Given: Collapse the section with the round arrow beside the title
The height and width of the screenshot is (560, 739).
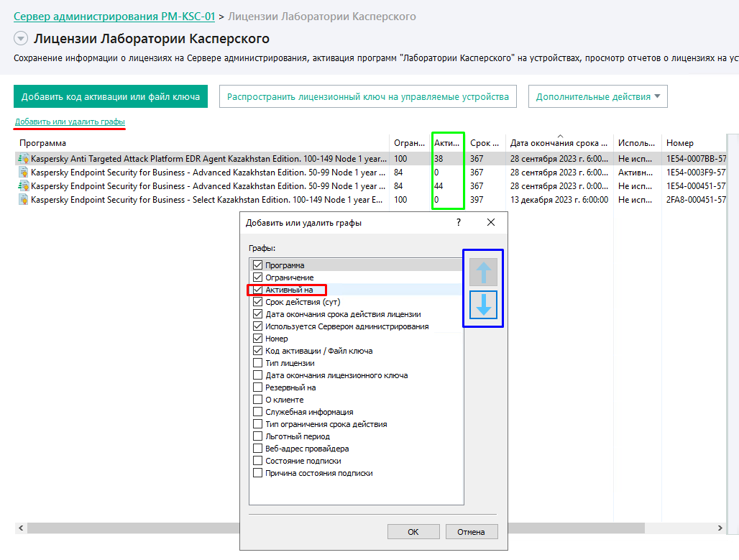Looking at the screenshot, I should [x=21, y=38].
